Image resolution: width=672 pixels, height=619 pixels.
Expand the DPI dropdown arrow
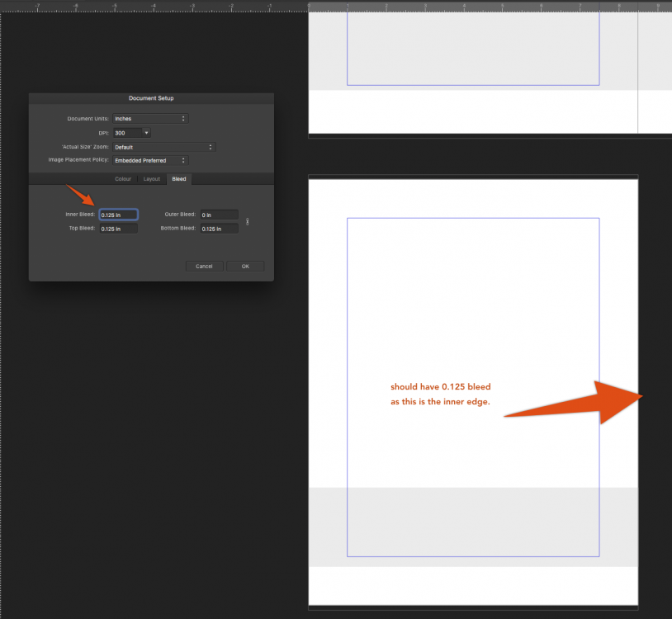point(146,133)
